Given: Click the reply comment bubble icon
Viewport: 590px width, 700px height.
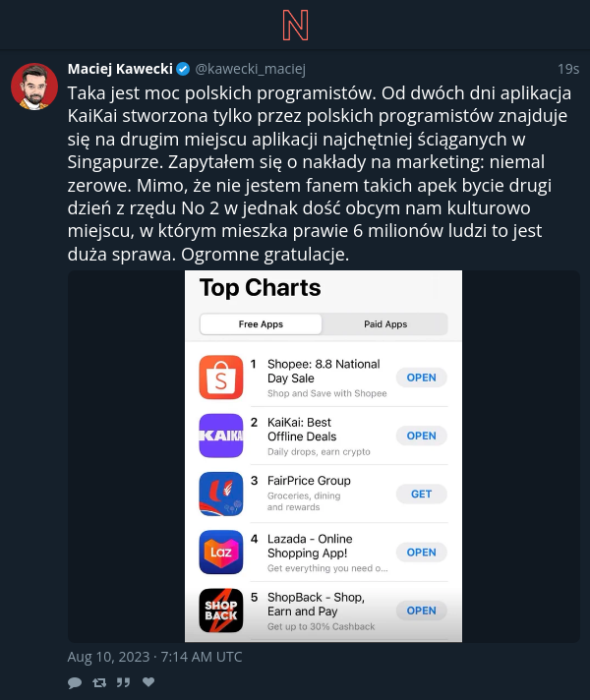Looking at the screenshot, I should [75, 682].
